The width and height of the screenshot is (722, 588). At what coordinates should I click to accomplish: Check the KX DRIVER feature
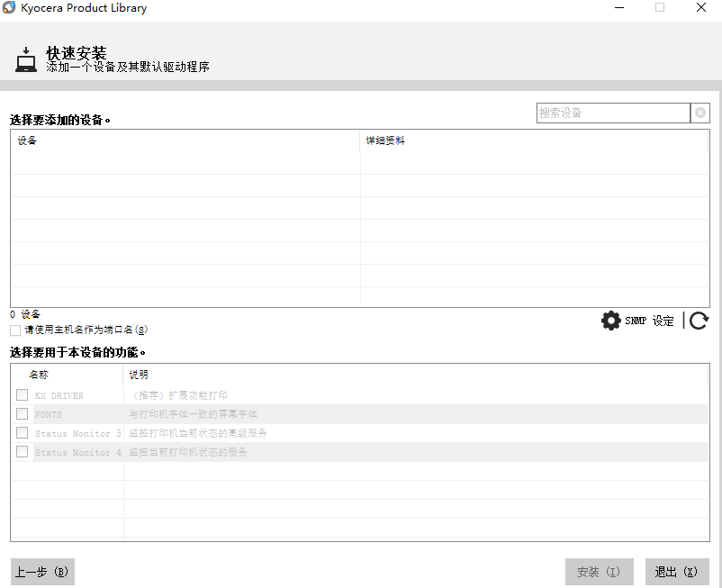23,394
